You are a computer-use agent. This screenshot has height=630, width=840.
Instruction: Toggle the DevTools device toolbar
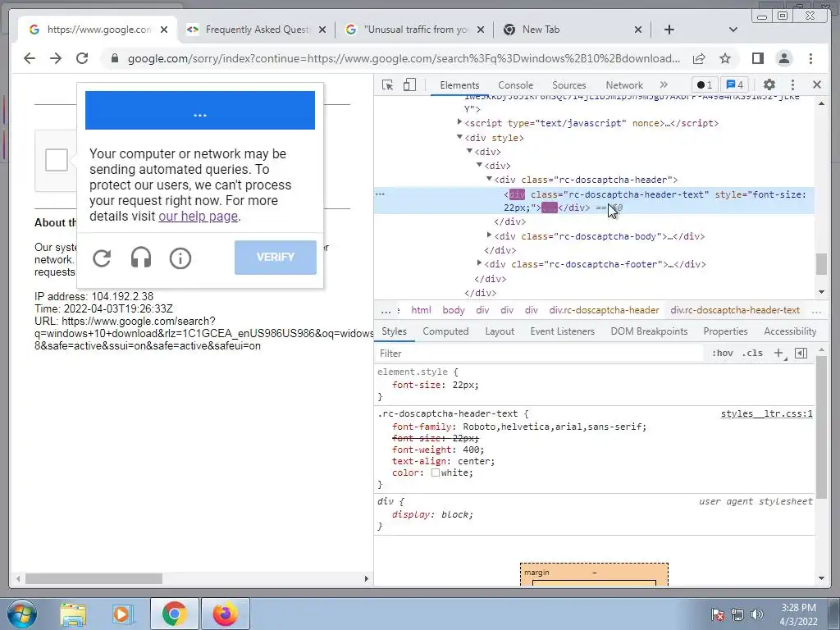[409, 84]
